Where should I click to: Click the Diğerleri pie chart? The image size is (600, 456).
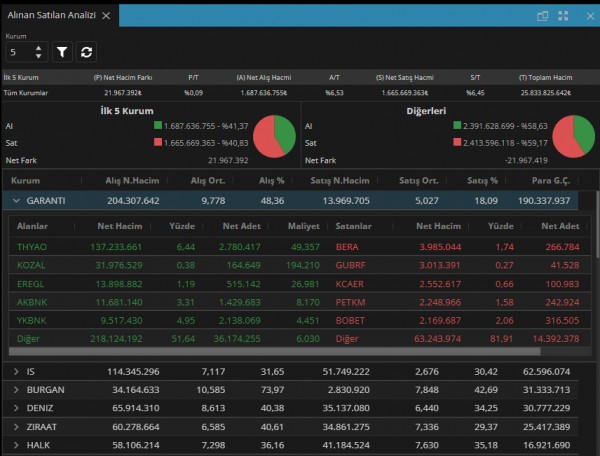point(574,136)
